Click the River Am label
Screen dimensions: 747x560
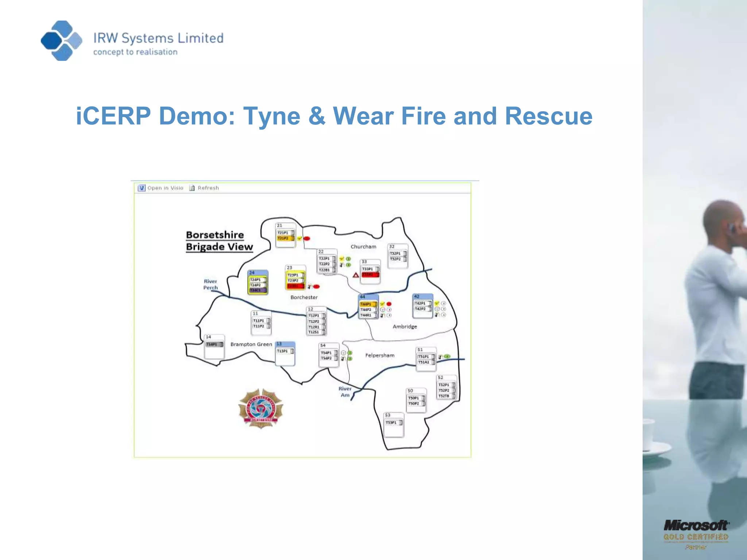(x=345, y=392)
